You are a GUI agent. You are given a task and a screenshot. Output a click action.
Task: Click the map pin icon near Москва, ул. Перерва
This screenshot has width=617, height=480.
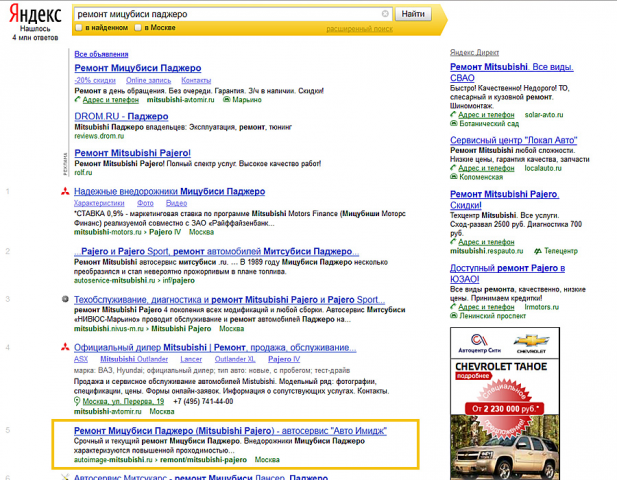click(77, 401)
